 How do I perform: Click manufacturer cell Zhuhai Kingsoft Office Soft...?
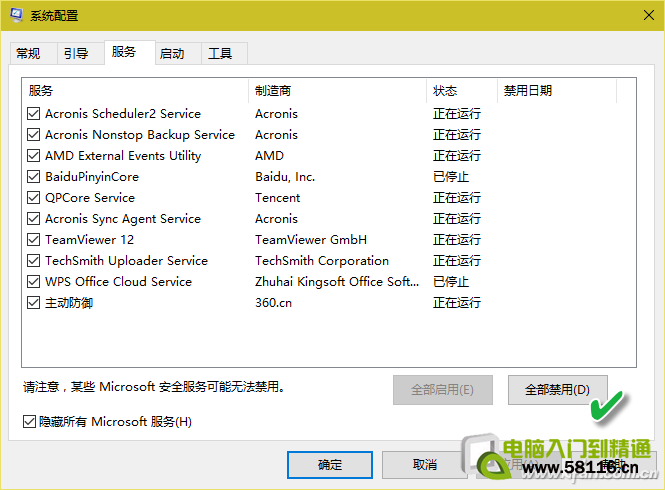[x=337, y=282]
